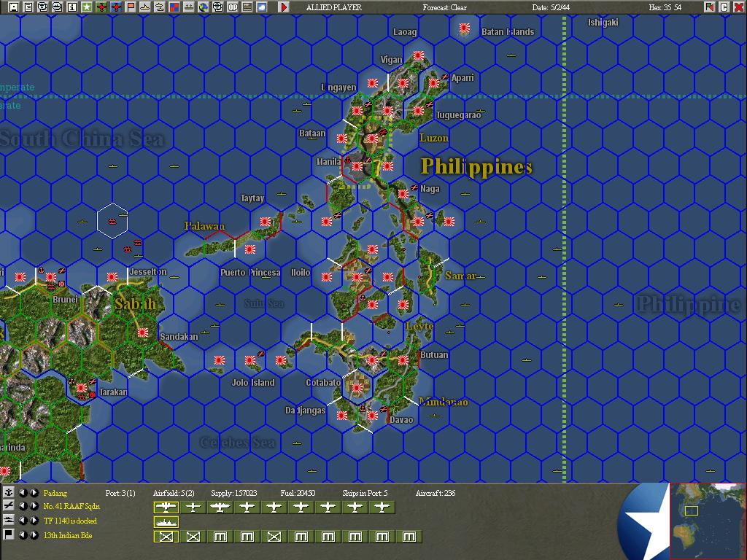Click the crosshair target toolbar icon
This screenshot has width=747, height=560.
click(x=217, y=7)
